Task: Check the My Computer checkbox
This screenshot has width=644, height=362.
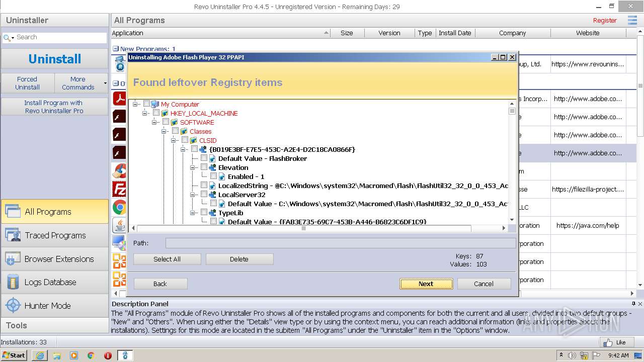Action: point(146,104)
